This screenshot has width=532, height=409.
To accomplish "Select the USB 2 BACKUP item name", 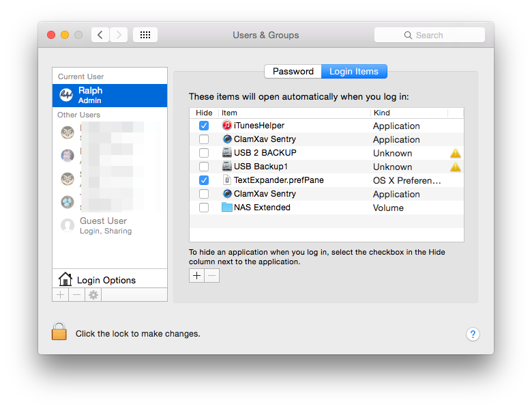I will click(x=265, y=153).
